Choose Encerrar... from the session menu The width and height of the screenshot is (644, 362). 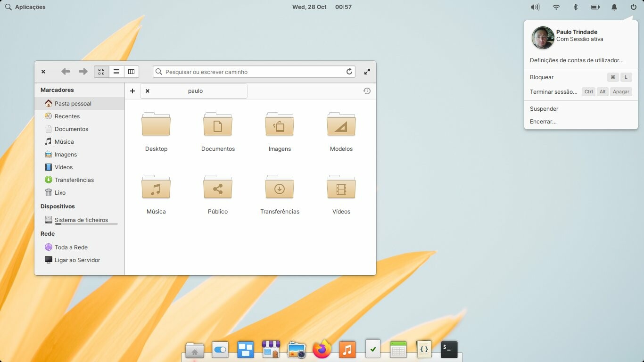(x=543, y=122)
